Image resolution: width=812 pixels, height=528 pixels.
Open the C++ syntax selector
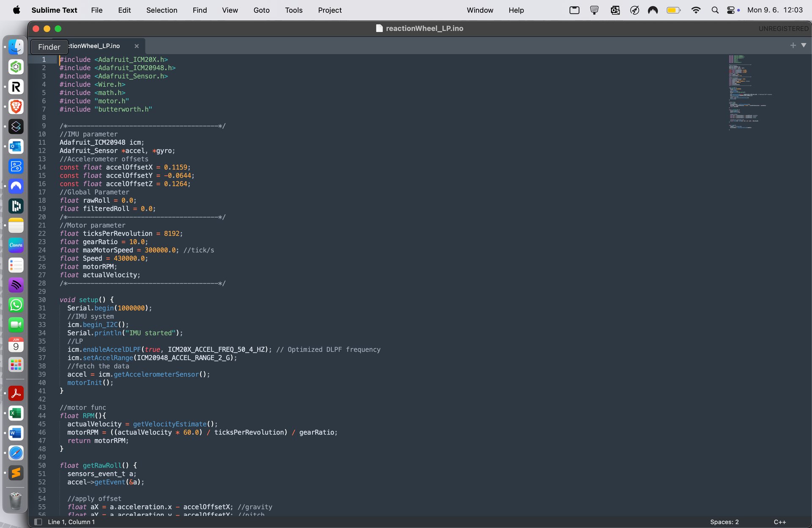pyautogui.click(x=780, y=522)
